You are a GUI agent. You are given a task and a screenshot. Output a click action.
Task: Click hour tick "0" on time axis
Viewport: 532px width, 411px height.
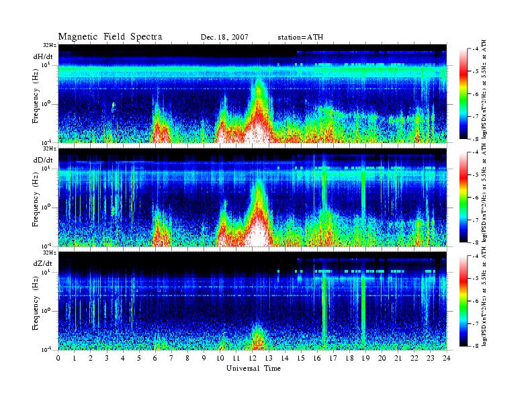point(58,358)
